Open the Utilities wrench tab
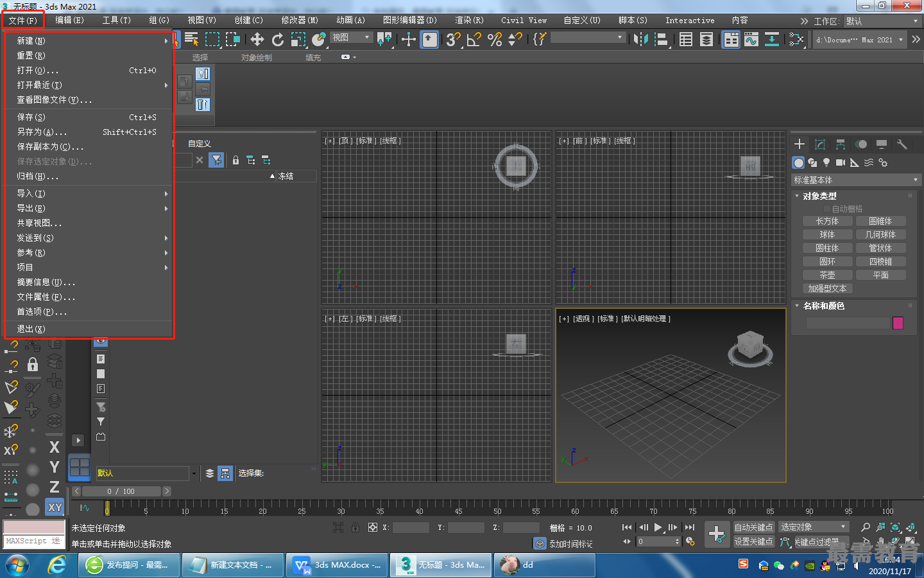924x578 pixels. click(x=902, y=144)
